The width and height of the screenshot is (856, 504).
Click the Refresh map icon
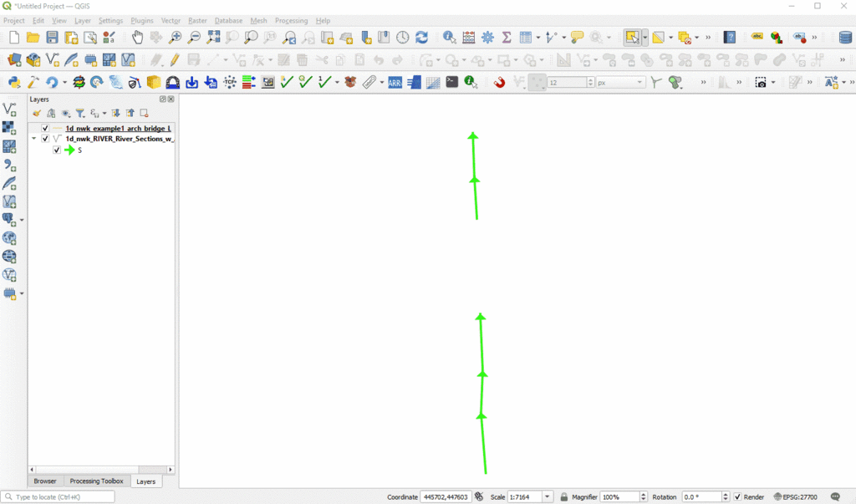coord(422,38)
